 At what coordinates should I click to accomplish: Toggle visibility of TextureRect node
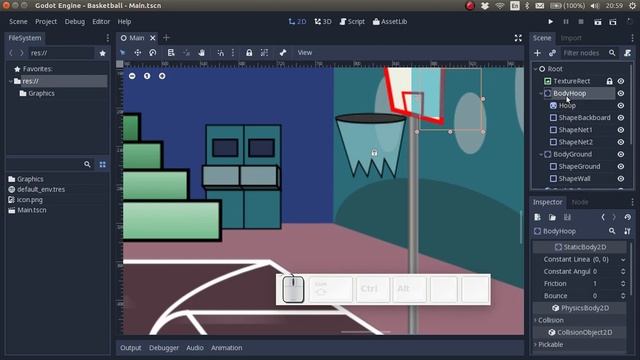pos(621,81)
